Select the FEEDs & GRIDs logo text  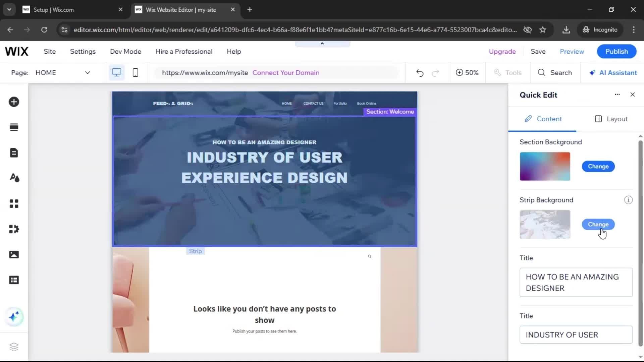pos(173,103)
